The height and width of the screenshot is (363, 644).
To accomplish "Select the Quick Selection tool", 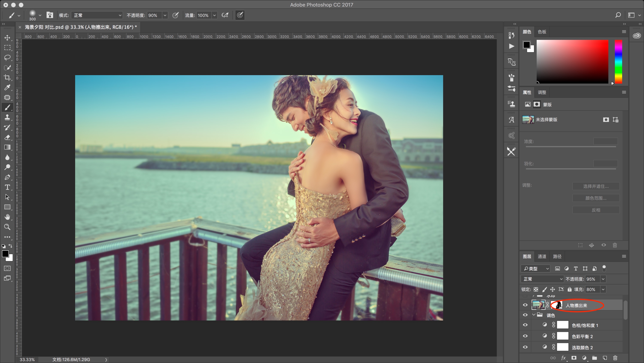I will tap(7, 68).
